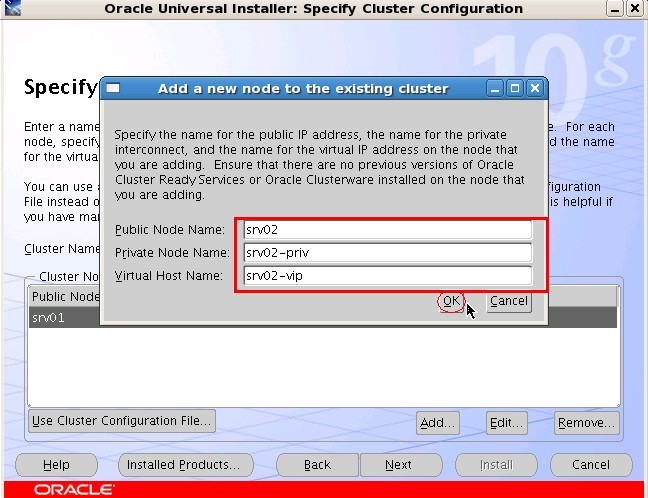This screenshot has height=498, width=648.
Task: Open Help in the installer
Action: [x=56, y=465]
